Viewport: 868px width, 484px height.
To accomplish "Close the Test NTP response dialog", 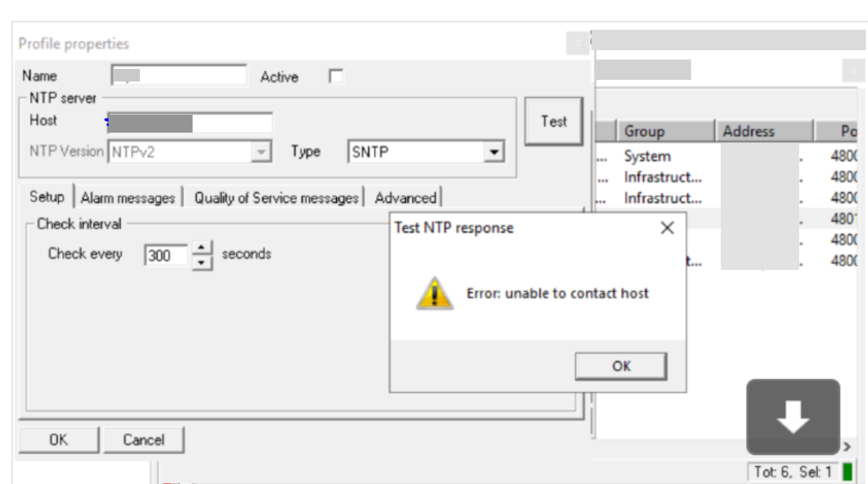I will click(x=667, y=228).
